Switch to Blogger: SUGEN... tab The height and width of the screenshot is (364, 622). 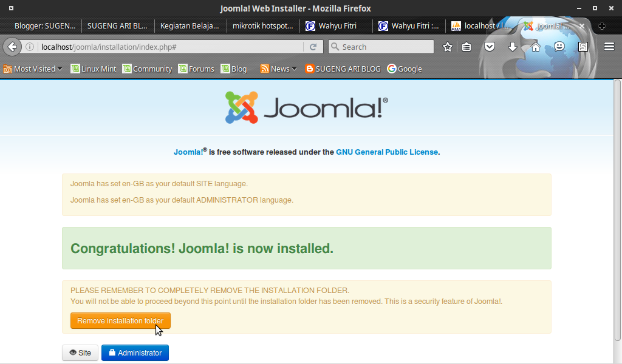(44, 26)
